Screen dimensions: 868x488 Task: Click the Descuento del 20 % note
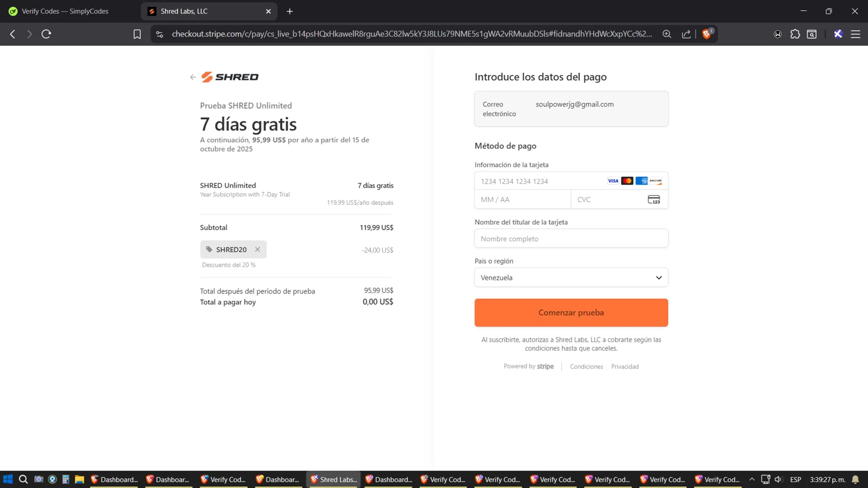229,265
